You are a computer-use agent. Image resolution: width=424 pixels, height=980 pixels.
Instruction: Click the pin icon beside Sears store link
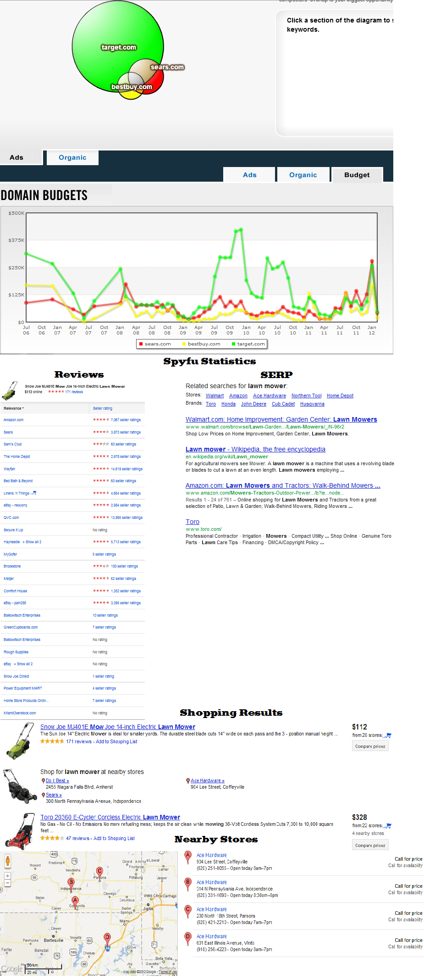coord(44,795)
